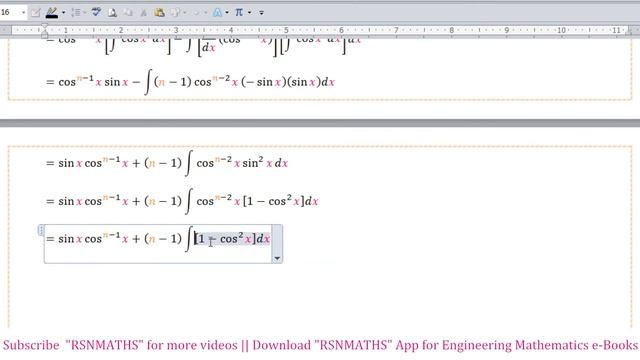Open the Equation Options dropdown arrow
Image resolution: width=640 pixels, height=360 pixels.
277,258
